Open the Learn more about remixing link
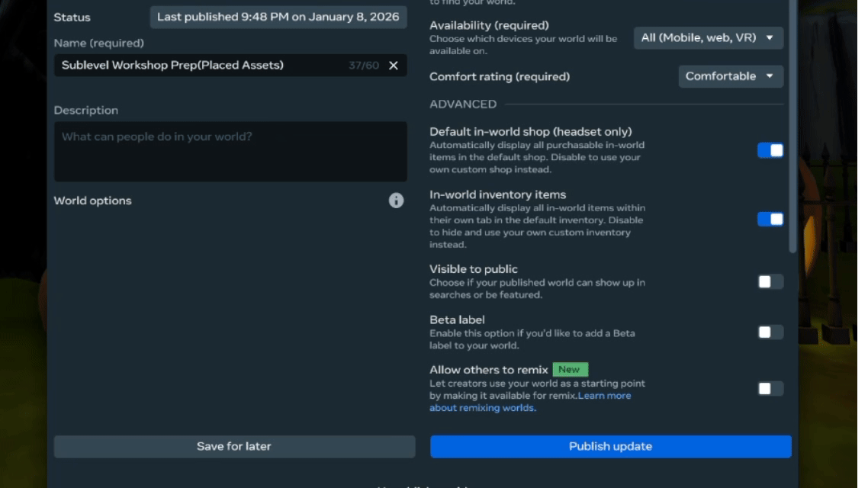 (604, 396)
